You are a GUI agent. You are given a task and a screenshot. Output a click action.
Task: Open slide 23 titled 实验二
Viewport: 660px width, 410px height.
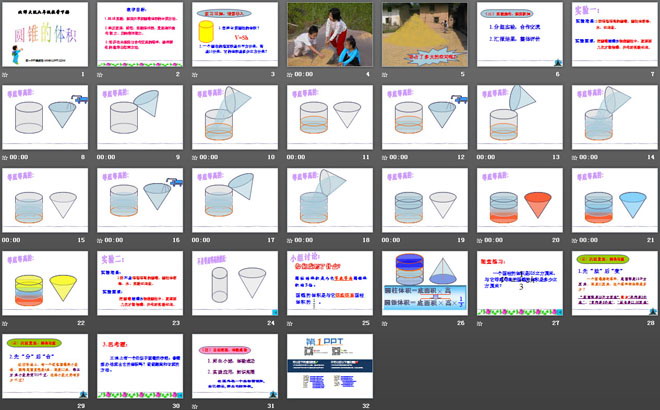[140, 281]
